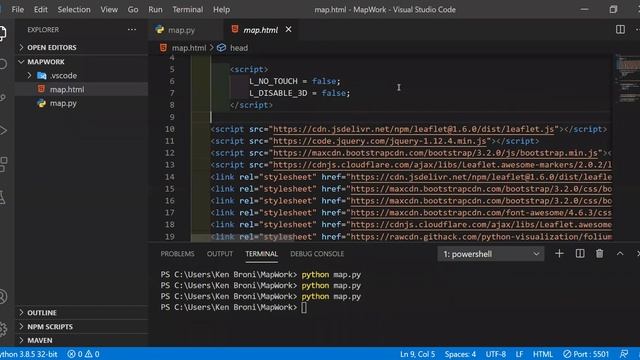Change indentation via Spaces: 4
The width and height of the screenshot is (640, 360).
[460, 354]
